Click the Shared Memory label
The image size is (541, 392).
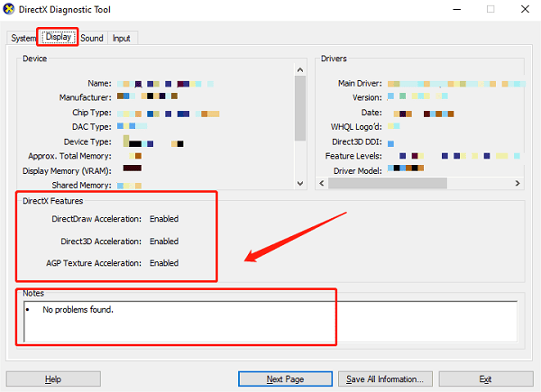(x=82, y=185)
